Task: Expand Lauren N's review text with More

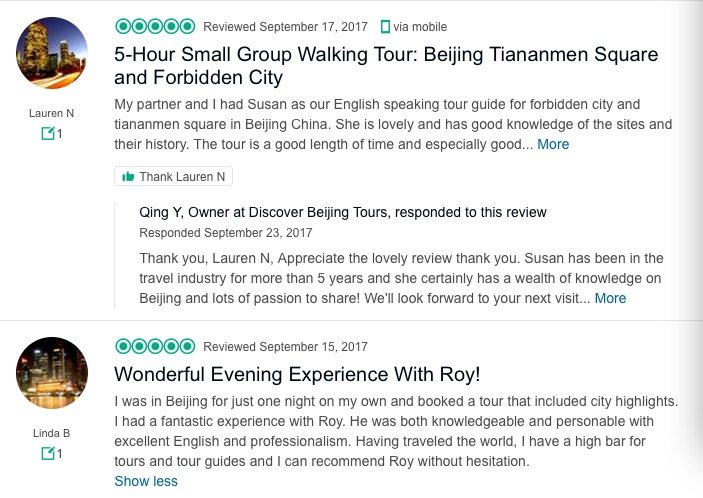Action: point(553,144)
